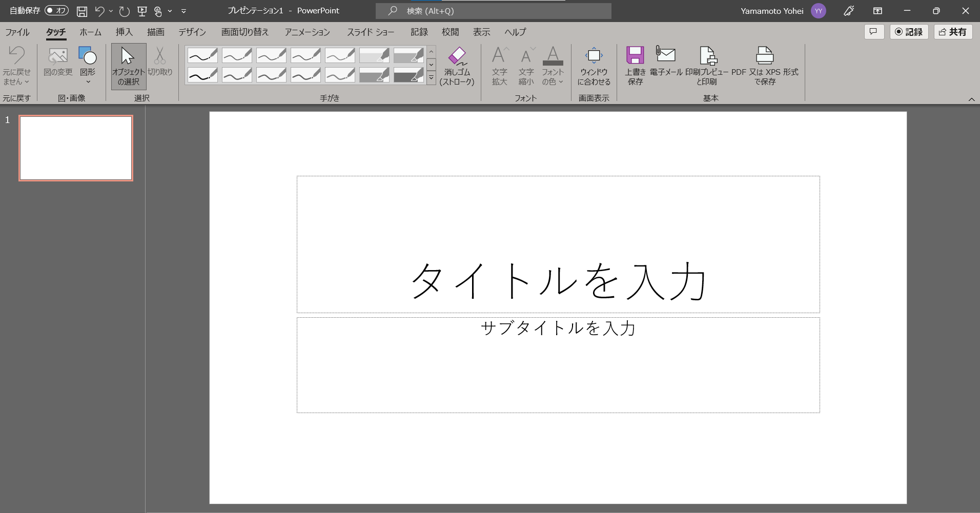Toggle オブジェクトの選択 cursor tool
This screenshot has width=980, height=513.
click(128, 66)
